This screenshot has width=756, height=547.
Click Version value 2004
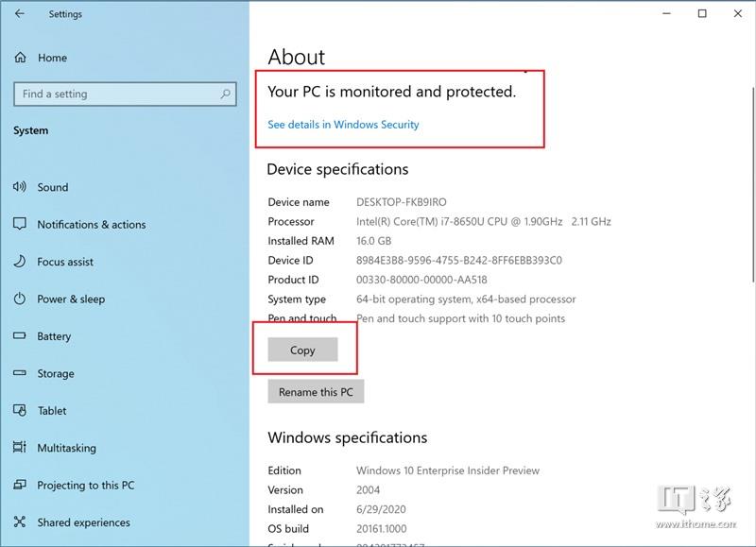tap(368, 489)
